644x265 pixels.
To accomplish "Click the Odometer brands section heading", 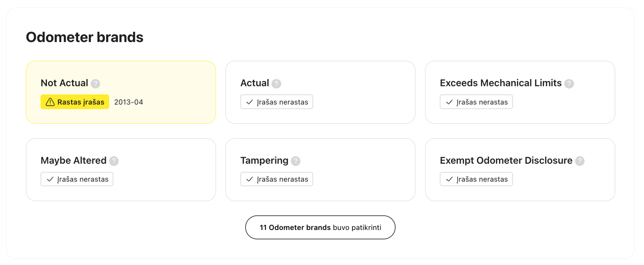I will coord(85,37).
